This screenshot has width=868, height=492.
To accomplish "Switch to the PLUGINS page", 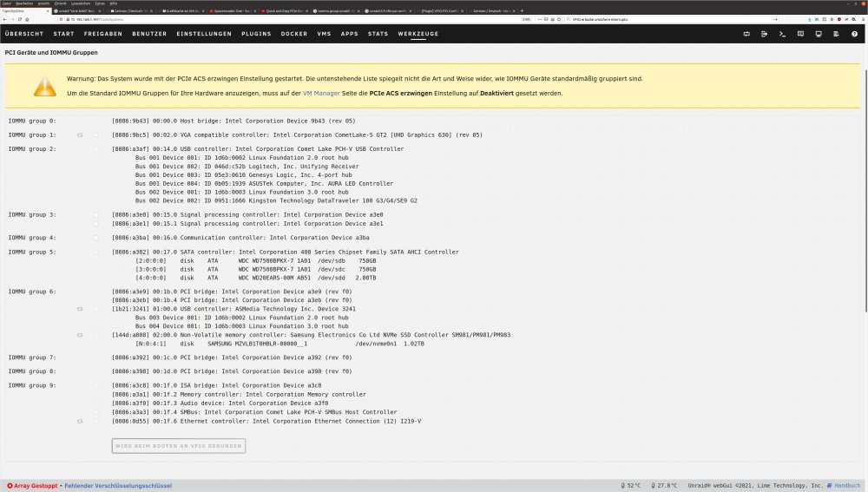I will (x=256, y=34).
